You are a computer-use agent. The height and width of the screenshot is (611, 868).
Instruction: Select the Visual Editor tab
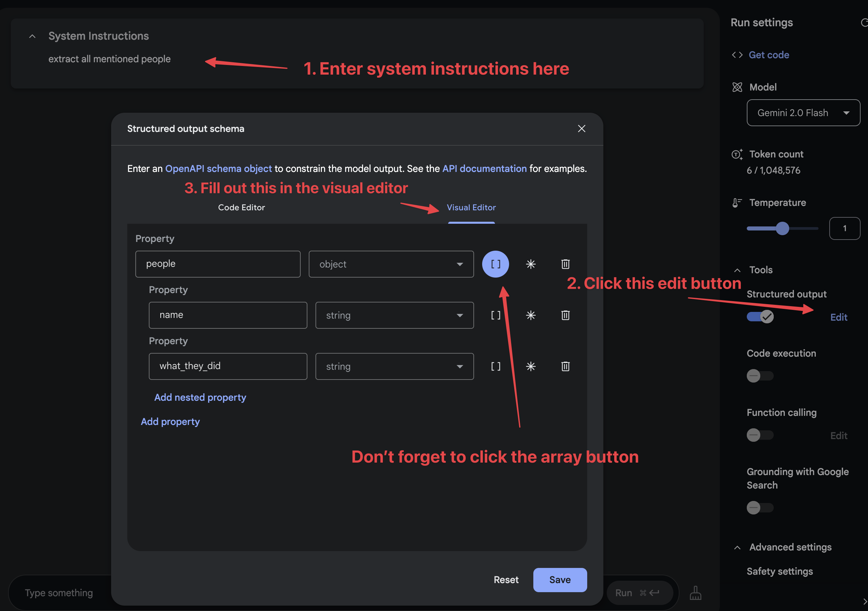click(471, 208)
